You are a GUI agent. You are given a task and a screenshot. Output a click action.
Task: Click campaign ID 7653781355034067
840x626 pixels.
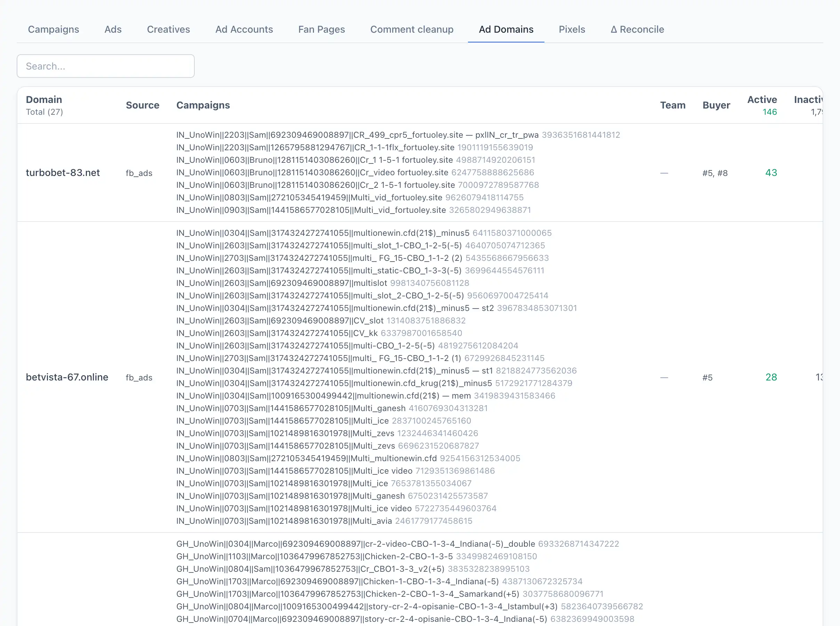tap(431, 483)
